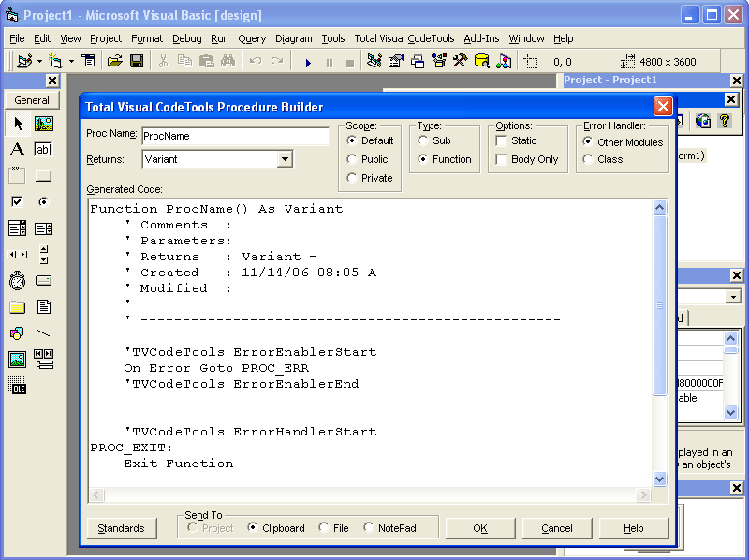Select the CheckBox control tool

18,201
